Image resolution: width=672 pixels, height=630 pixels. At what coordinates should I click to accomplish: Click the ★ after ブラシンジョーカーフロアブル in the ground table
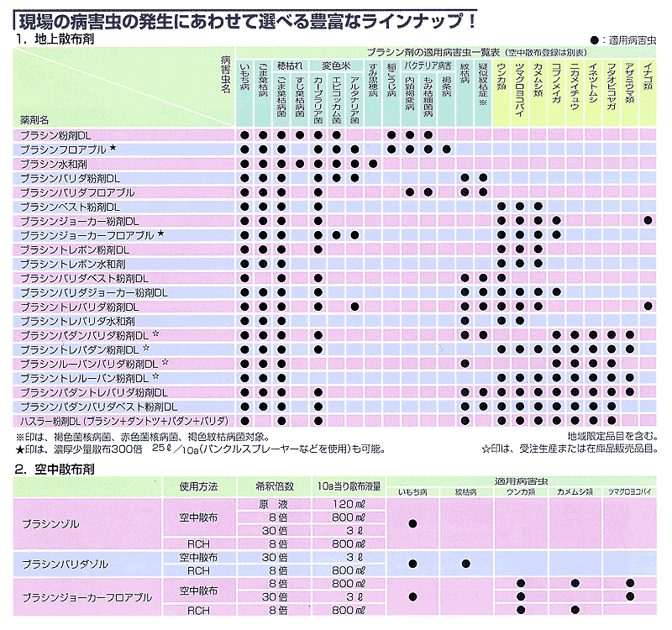(x=160, y=234)
